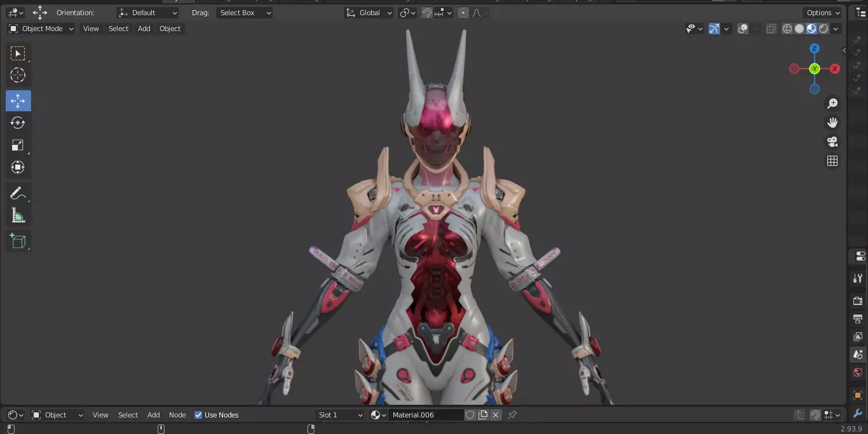Switch to Solid viewport shading

tap(799, 29)
